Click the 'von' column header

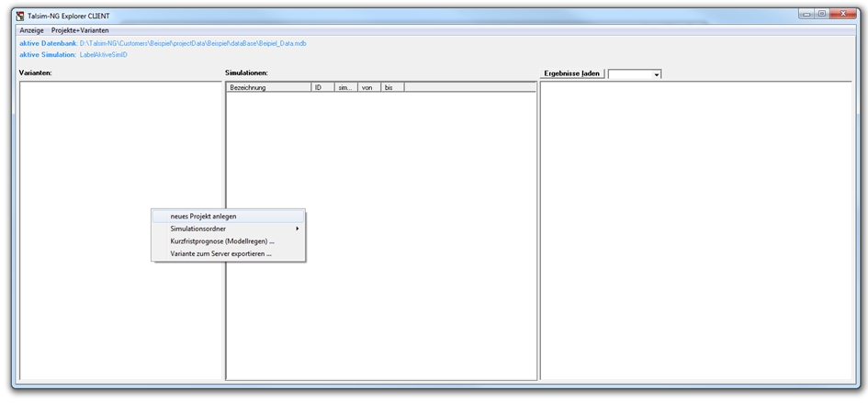(x=368, y=87)
